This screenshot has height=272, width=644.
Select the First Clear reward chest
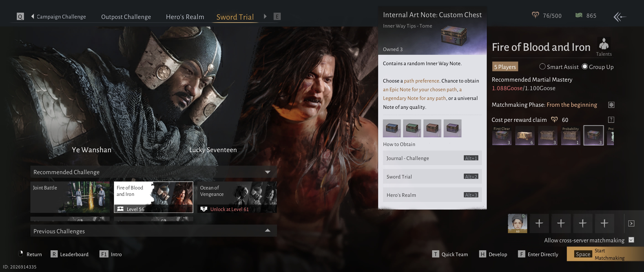502,136
